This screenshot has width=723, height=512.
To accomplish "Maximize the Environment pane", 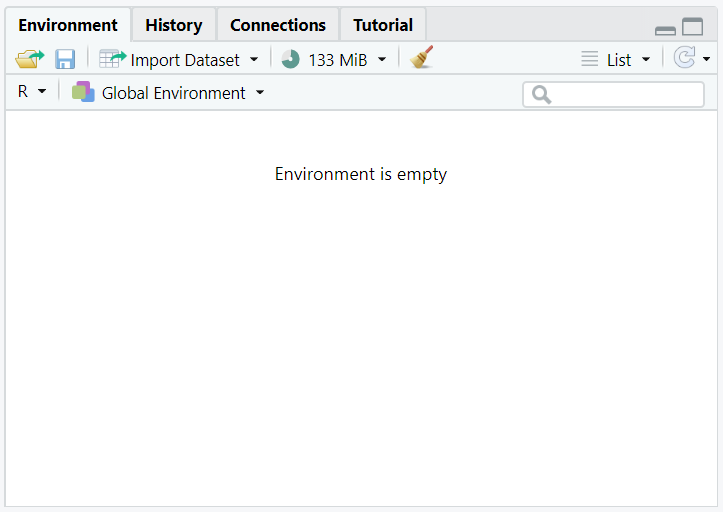I will click(x=693, y=27).
